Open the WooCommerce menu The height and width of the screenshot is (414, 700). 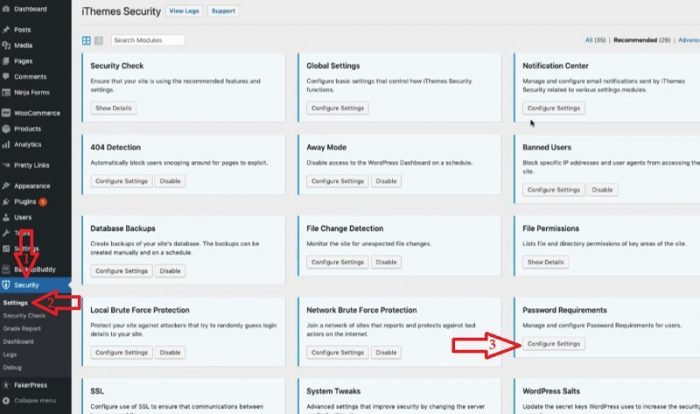coord(37,113)
